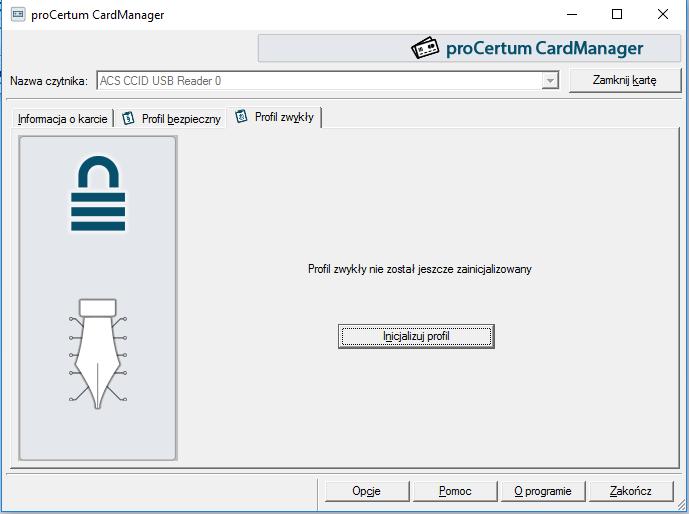
Task: Open Pomoc help
Action: tap(455, 491)
